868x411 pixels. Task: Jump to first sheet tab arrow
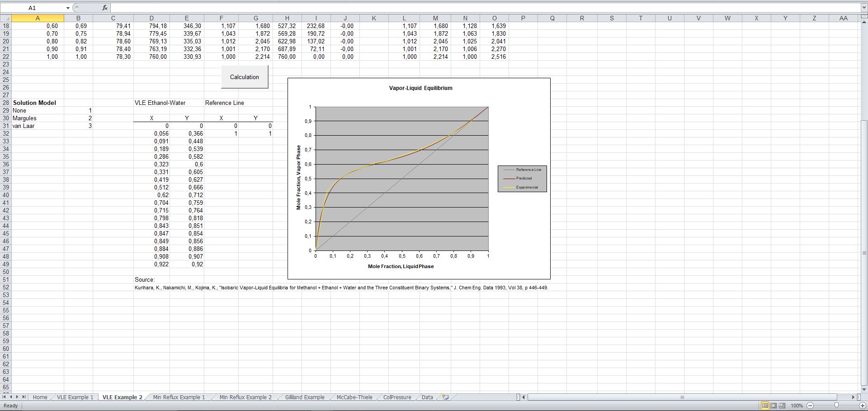[x=5, y=397]
